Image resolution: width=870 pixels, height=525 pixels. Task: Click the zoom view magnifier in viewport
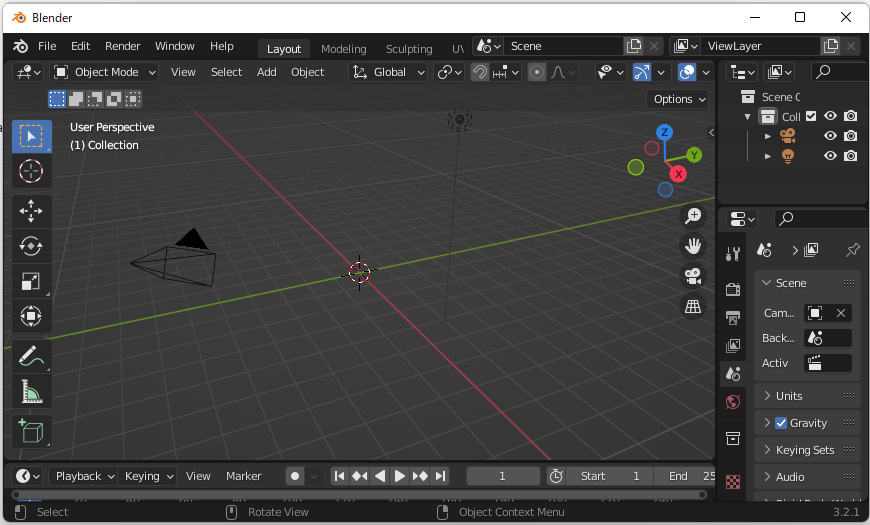coord(693,216)
